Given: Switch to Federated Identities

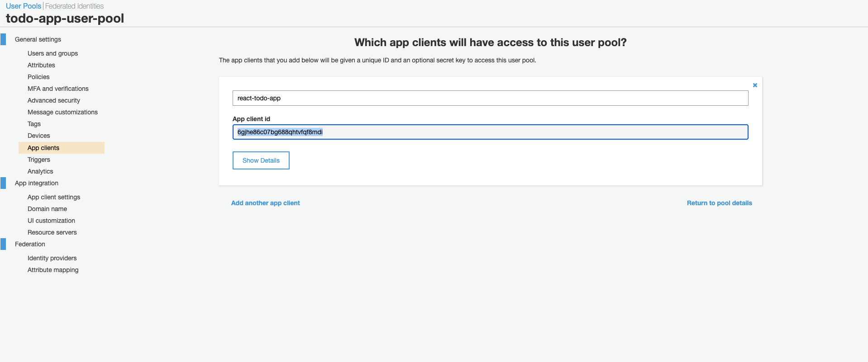Looking at the screenshot, I should coord(74,6).
